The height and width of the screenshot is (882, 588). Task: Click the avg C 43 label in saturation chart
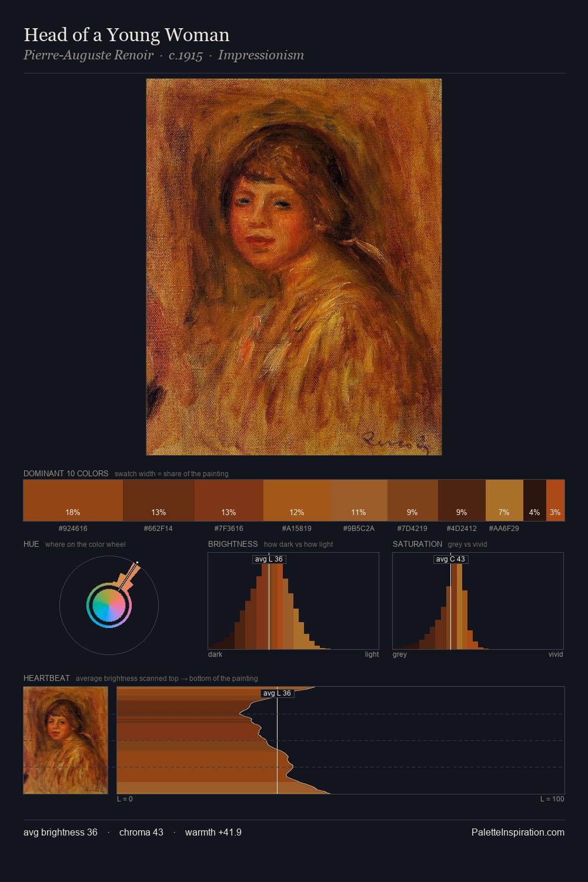coord(450,559)
